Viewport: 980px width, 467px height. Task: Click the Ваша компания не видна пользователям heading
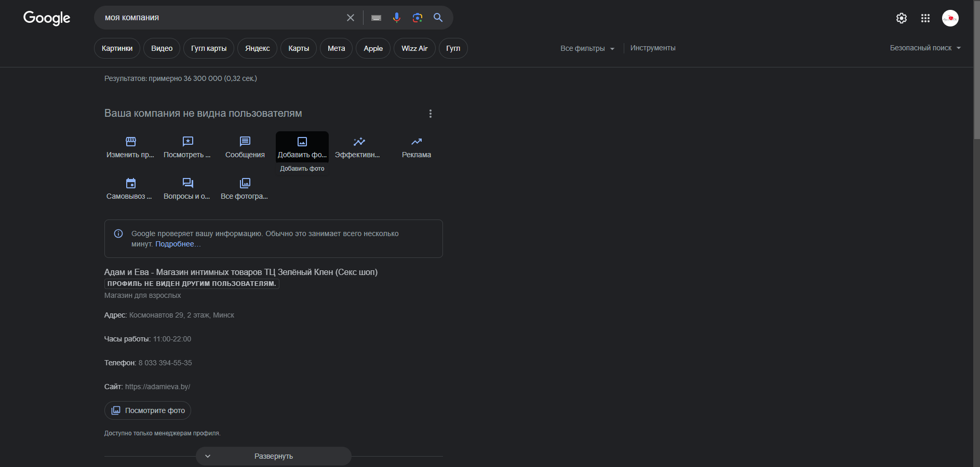pos(203,113)
